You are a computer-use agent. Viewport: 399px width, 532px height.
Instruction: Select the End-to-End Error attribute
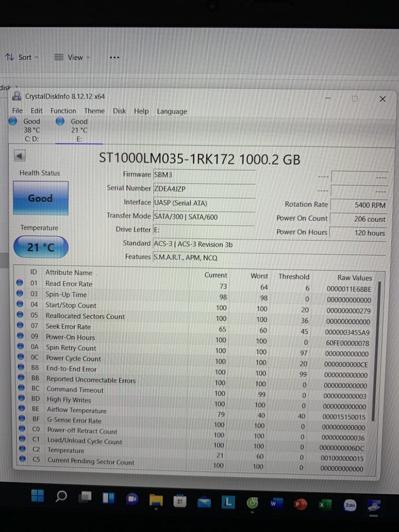(x=72, y=369)
